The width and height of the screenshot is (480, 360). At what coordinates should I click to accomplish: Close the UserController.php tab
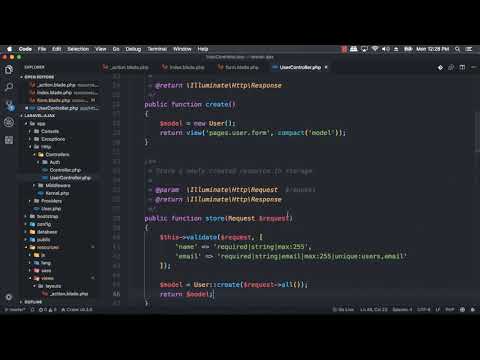(326, 67)
